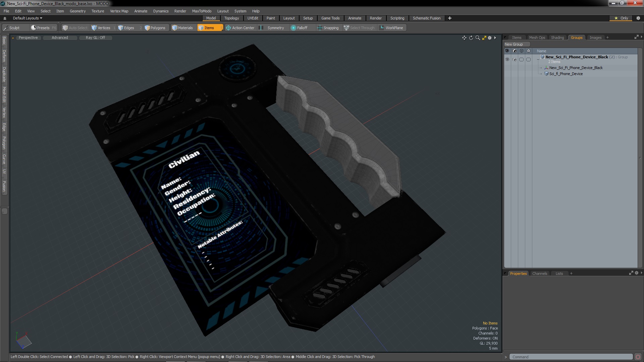This screenshot has height=362, width=644.
Task: Click the axis orientation gizmo in viewport
Action: (23, 341)
